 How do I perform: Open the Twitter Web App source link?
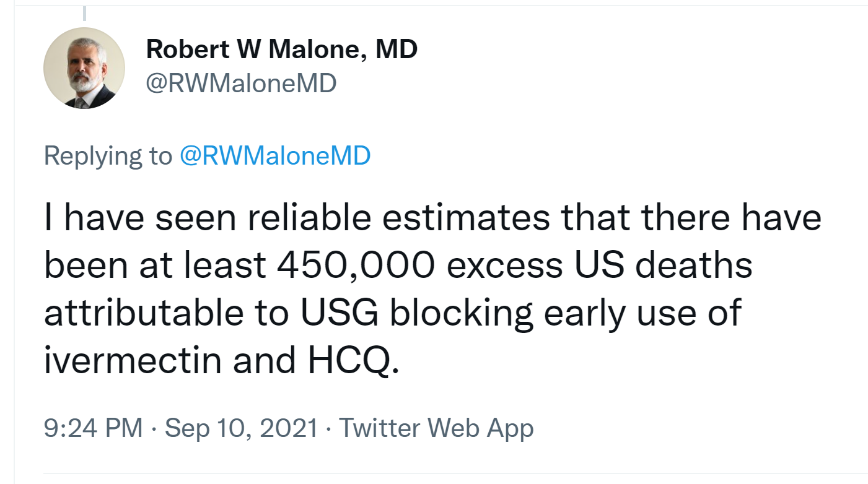tap(436, 428)
